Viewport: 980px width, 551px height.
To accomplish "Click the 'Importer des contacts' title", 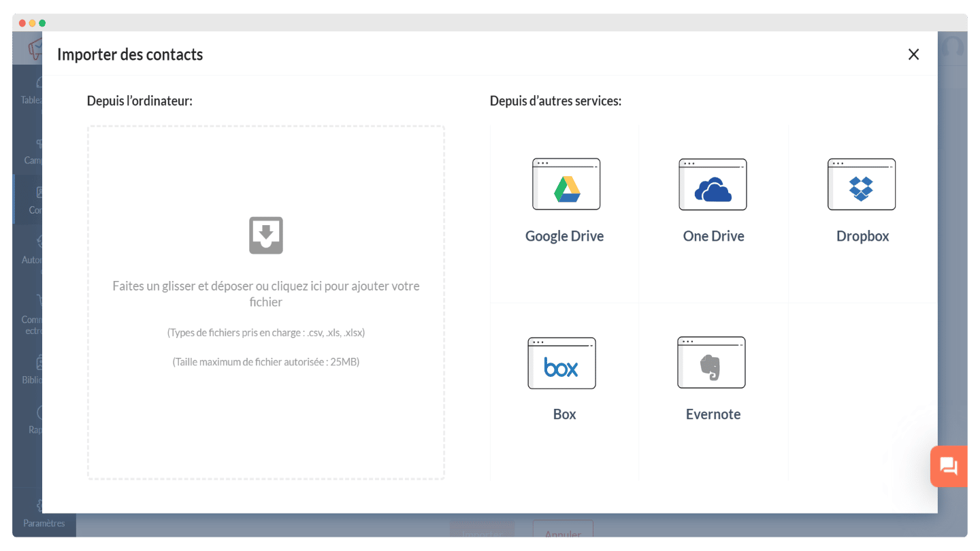I will tap(130, 54).
